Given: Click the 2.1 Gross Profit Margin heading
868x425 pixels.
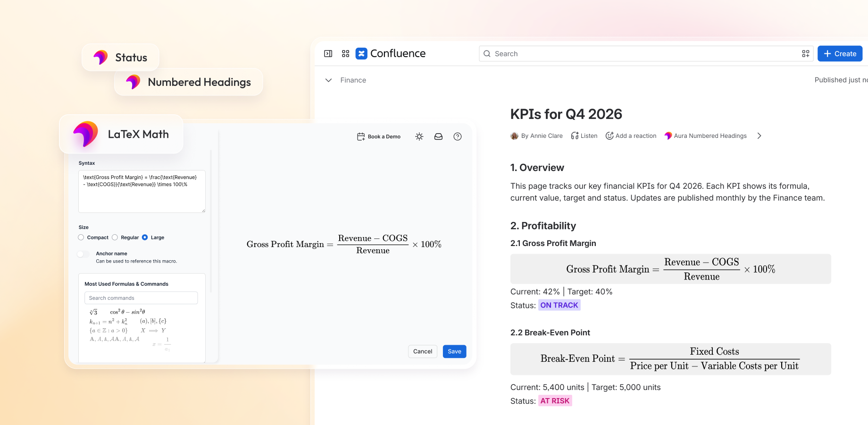Looking at the screenshot, I should click(553, 243).
